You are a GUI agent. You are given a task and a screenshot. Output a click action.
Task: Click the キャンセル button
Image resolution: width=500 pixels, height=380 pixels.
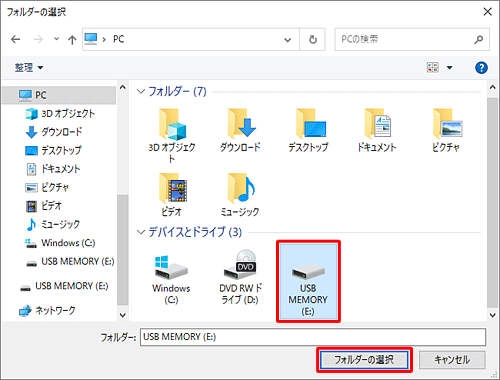(x=452, y=360)
